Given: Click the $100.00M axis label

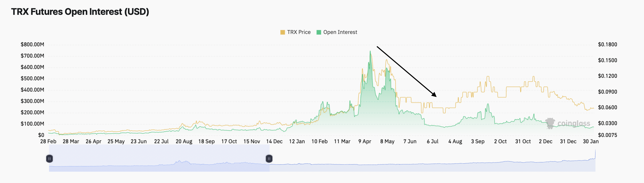Looking at the screenshot, I should (32, 124).
